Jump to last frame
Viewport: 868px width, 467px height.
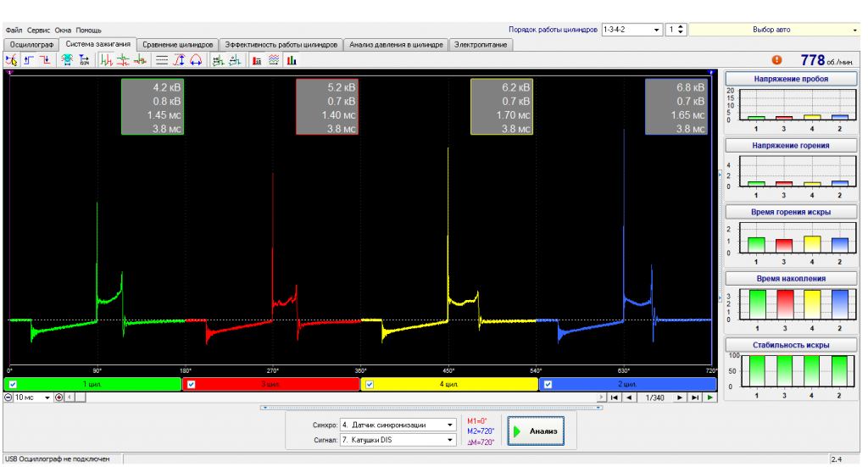pos(695,398)
